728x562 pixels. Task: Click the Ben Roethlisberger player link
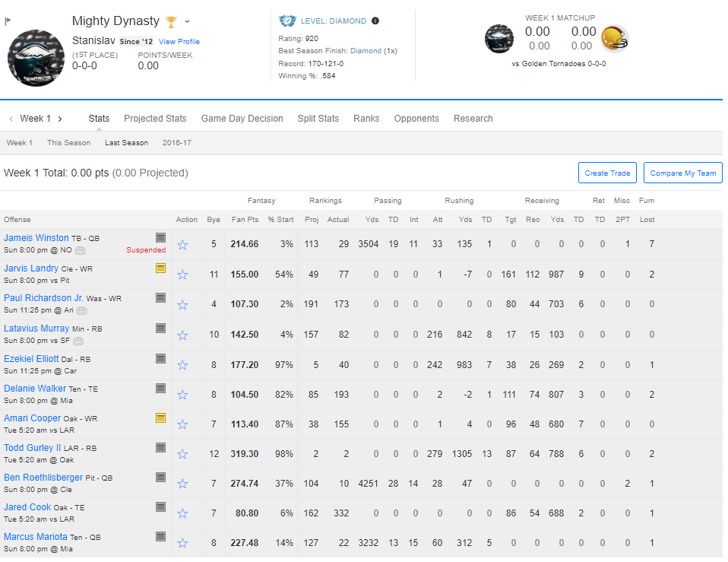[43, 478]
